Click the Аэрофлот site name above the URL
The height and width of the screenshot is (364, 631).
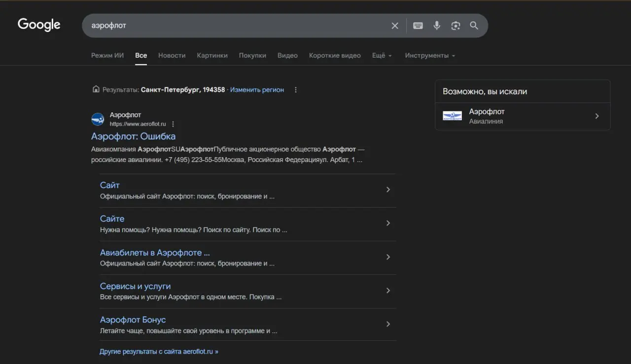click(125, 115)
